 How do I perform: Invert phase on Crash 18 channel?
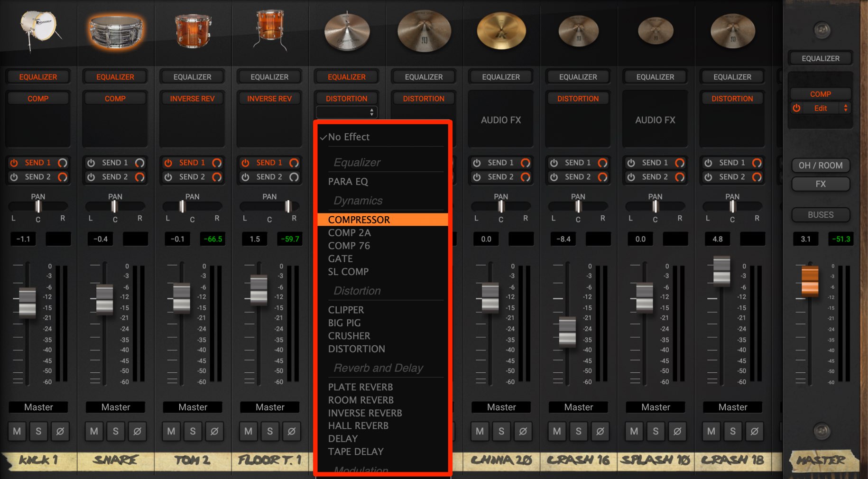[x=754, y=431]
